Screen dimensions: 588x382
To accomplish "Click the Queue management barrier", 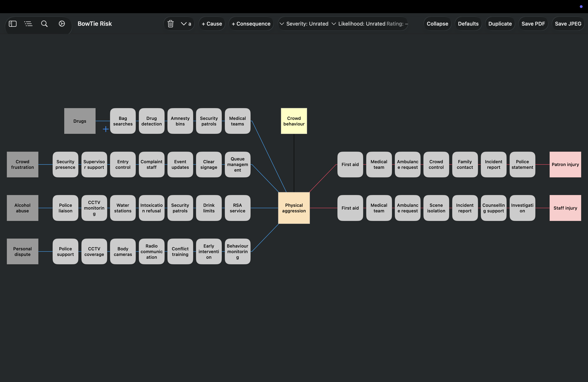I will 237,164.
